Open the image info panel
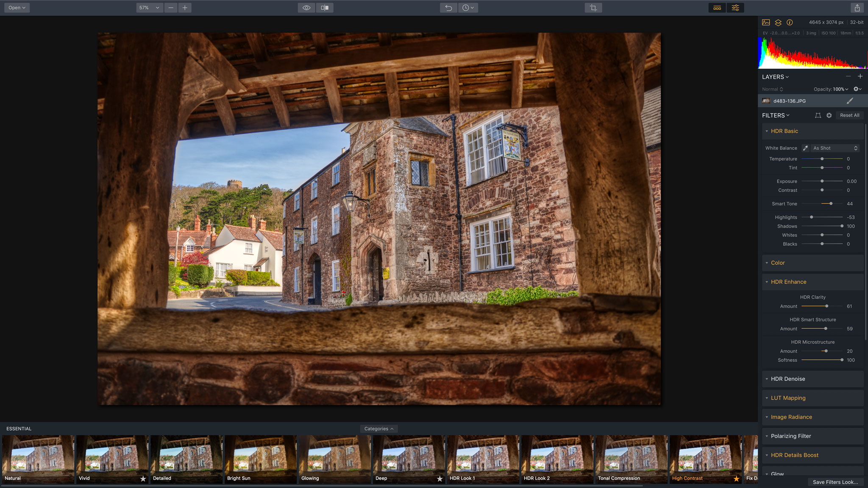The height and width of the screenshot is (488, 868). click(x=790, y=22)
